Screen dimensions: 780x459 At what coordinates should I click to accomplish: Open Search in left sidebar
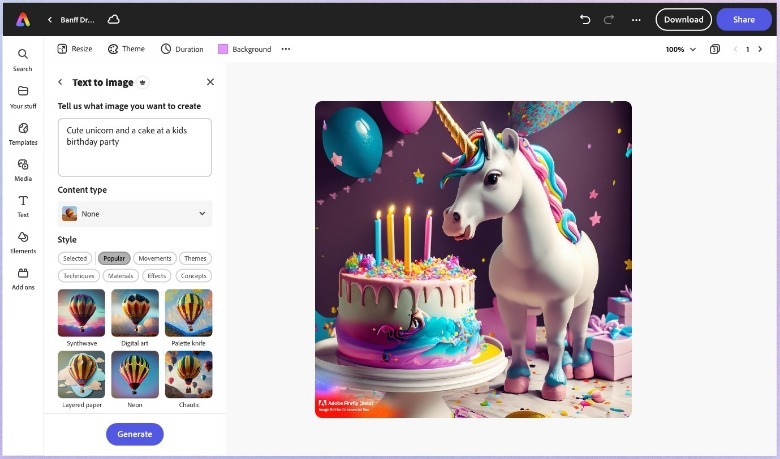click(x=23, y=60)
